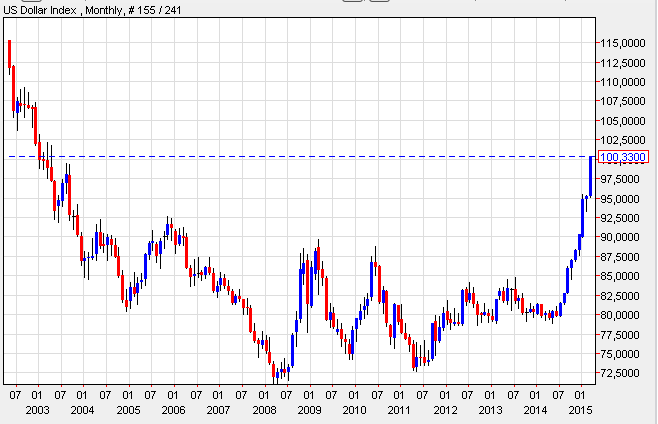Click the 80,0000 price scale label
Screen dimensions: 658x424
click(x=624, y=315)
